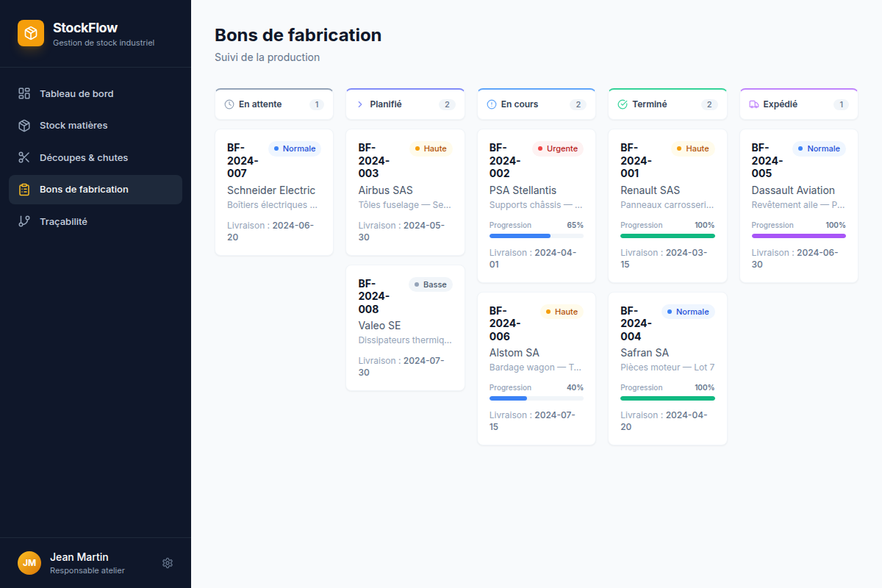Viewport: 882px width, 588px height.
Task: Click Safran SA green progress bar
Action: [x=667, y=398]
